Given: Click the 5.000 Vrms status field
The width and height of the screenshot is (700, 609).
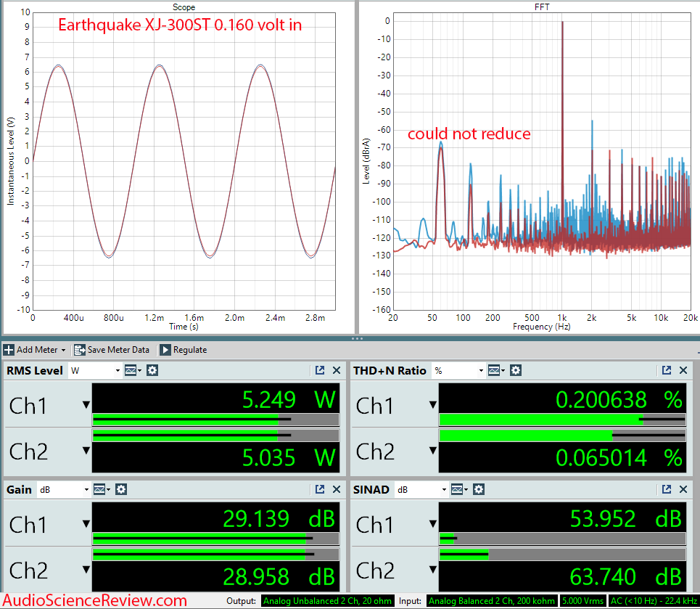Looking at the screenshot, I should tap(582, 601).
